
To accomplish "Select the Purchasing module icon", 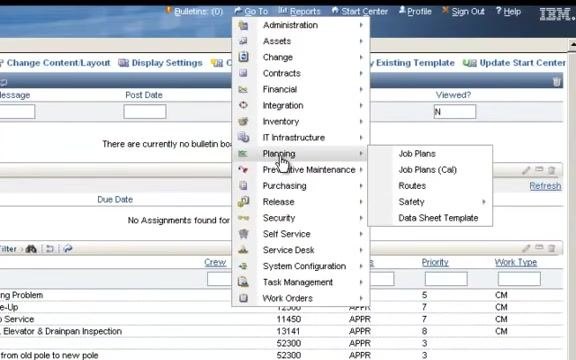I will 243,186.
